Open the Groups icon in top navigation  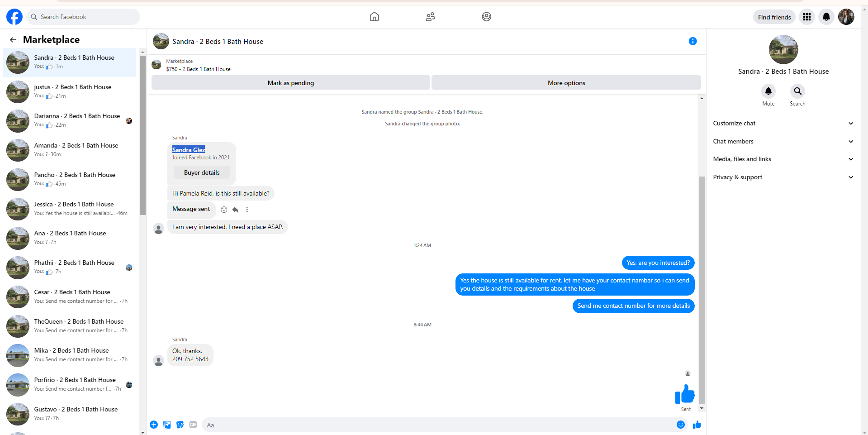pyautogui.click(x=486, y=17)
